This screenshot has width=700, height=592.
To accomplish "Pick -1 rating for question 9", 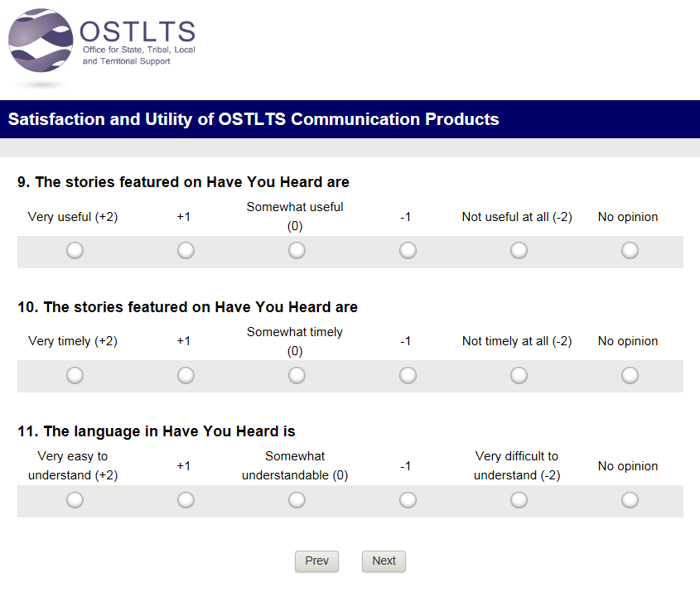I will (x=408, y=250).
